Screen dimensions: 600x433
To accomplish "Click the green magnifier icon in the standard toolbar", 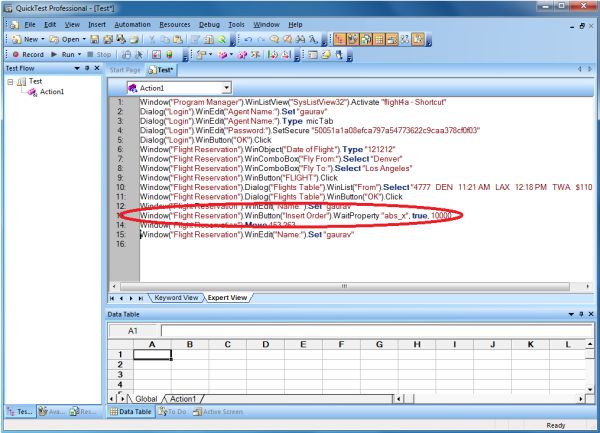I will [x=222, y=39].
